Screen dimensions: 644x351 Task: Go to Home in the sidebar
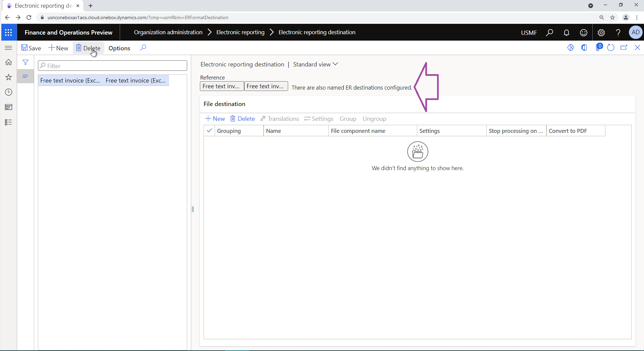tap(9, 62)
